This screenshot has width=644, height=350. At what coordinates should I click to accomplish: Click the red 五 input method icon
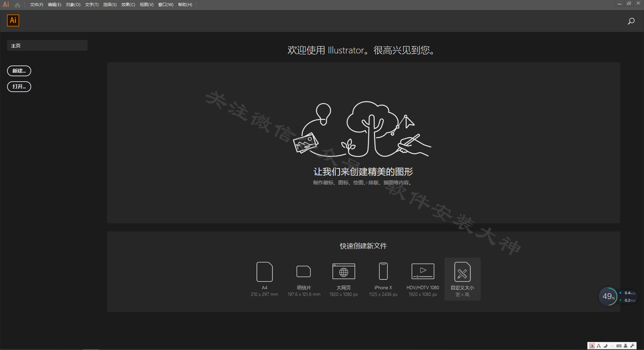point(592,346)
